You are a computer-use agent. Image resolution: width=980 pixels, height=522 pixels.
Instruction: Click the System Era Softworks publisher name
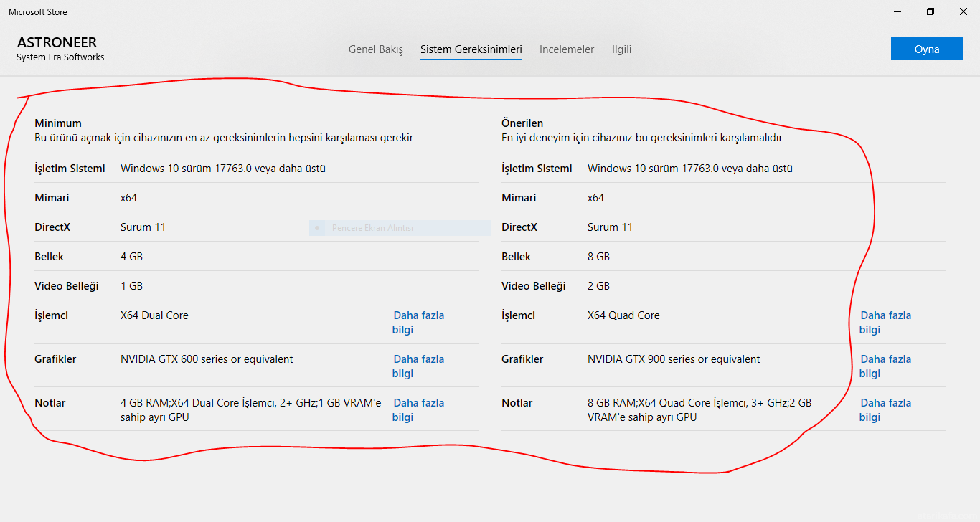pos(60,57)
